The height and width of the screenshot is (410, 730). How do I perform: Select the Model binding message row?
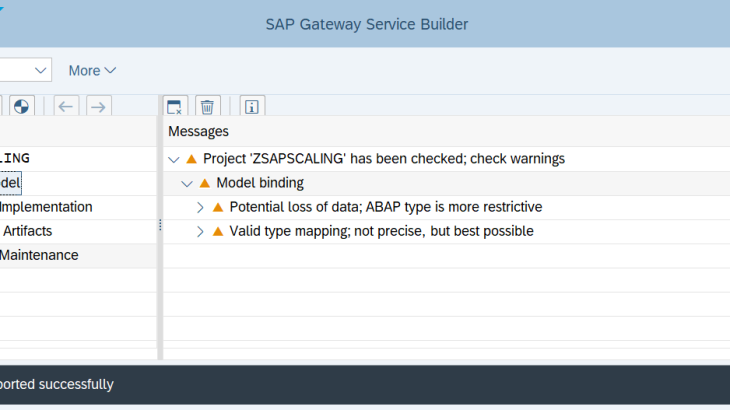pyautogui.click(x=446, y=183)
